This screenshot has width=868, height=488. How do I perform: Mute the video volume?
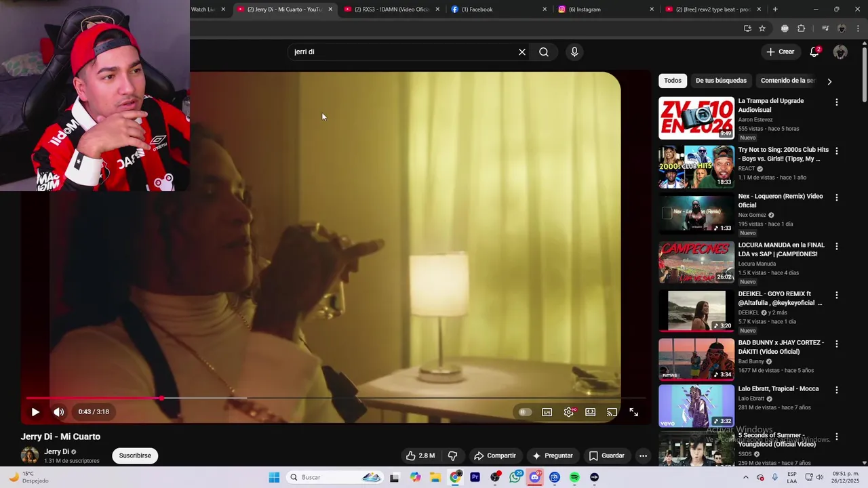59,411
